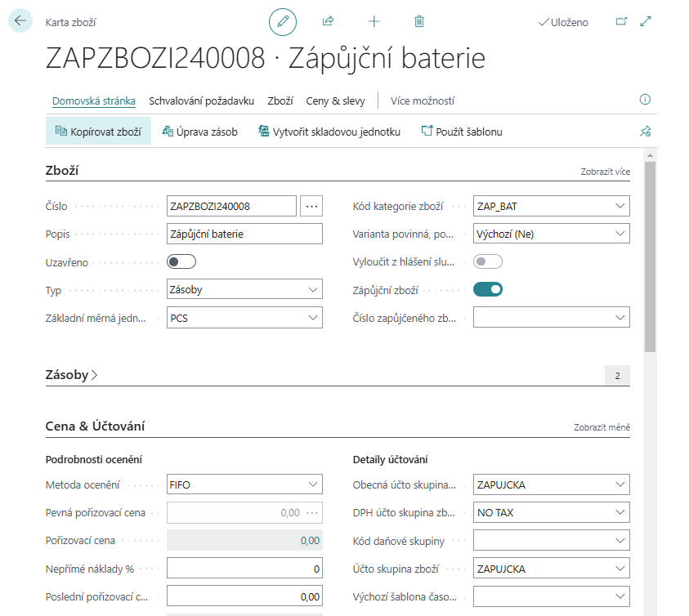Image resolution: width=689 pixels, height=616 pixels.
Task: Click the Podrobnosti ocenění subheading
Action: (94, 460)
